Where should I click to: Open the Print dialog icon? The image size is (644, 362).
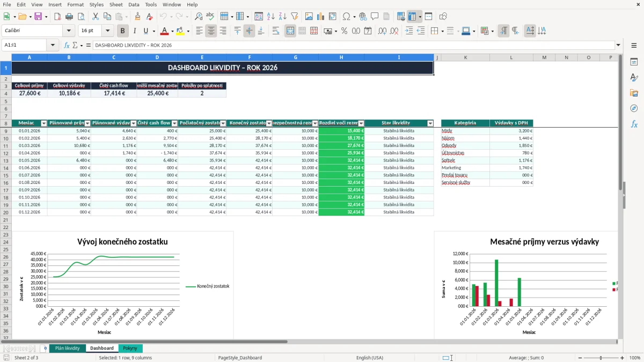click(x=70, y=17)
